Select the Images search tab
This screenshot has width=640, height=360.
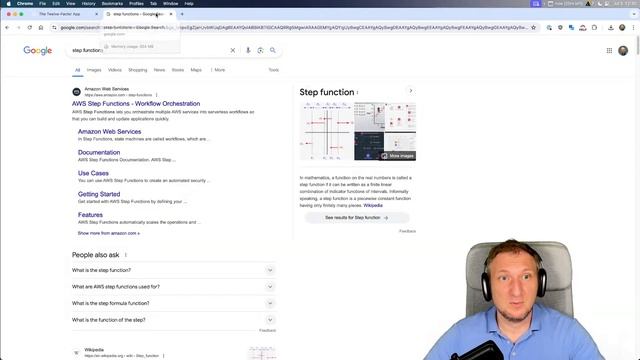(94, 70)
